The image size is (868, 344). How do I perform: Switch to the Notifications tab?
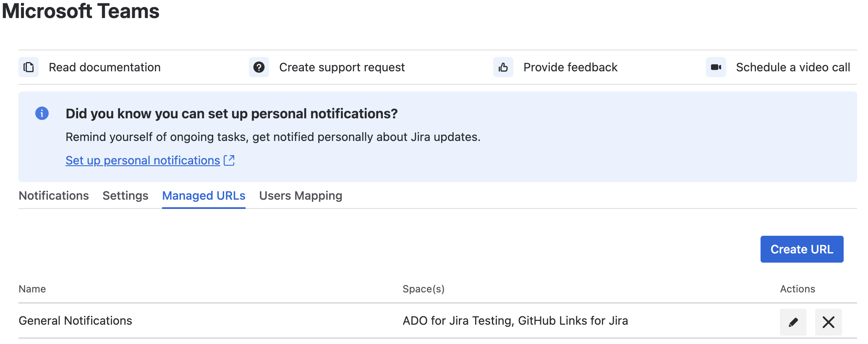[54, 195]
